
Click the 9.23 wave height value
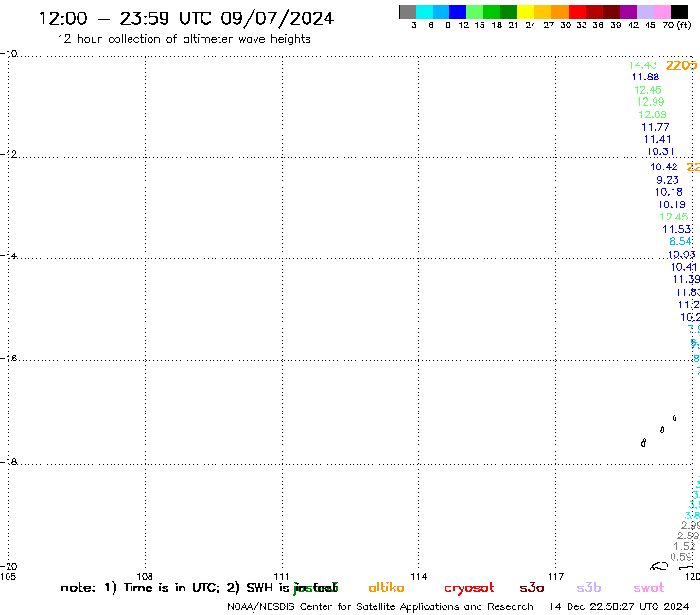click(x=668, y=180)
